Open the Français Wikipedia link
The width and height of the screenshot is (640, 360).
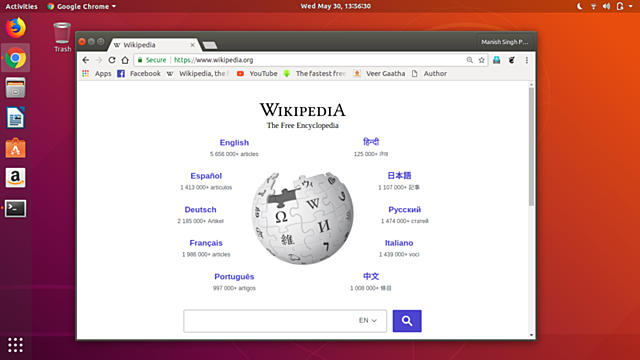coord(206,243)
